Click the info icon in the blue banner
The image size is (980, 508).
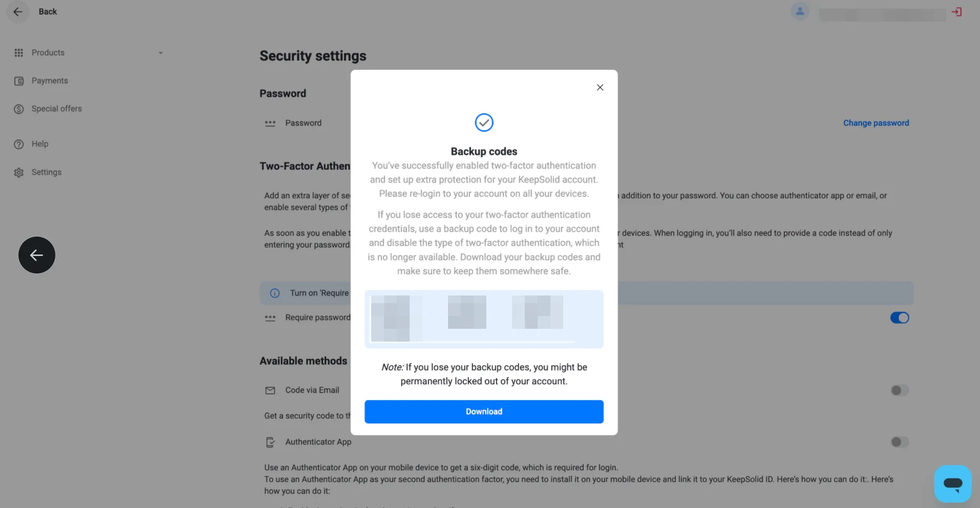click(x=275, y=293)
